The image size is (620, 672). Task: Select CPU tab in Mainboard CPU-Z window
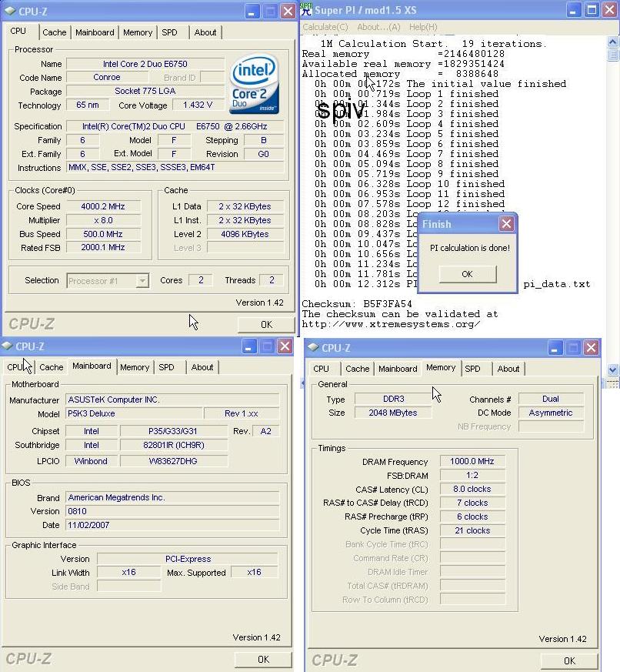(15, 367)
